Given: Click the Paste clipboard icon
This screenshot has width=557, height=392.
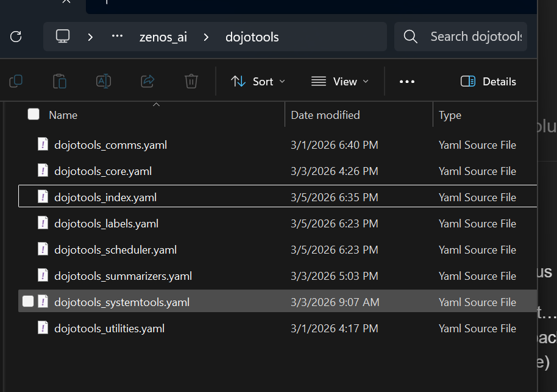Looking at the screenshot, I should point(60,81).
